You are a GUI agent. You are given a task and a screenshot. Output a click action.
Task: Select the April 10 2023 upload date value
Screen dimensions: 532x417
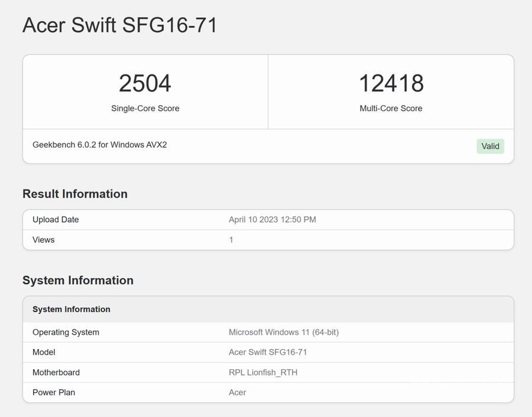click(x=272, y=220)
